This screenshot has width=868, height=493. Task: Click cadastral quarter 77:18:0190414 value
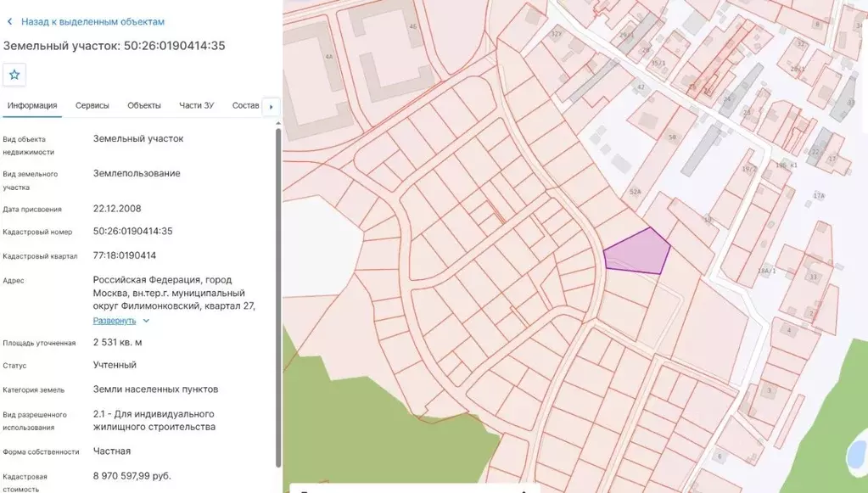tap(125, 255)
